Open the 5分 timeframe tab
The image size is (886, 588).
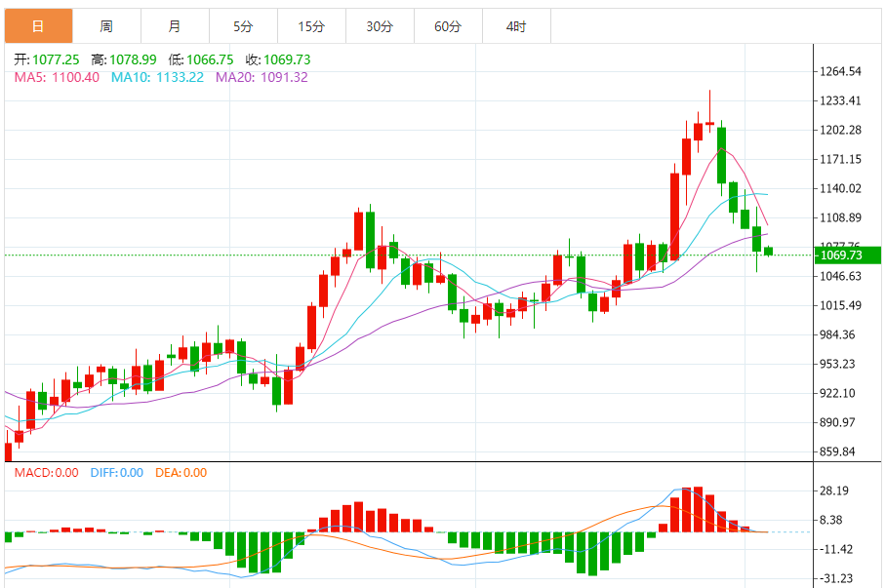(x=244, y=26)
